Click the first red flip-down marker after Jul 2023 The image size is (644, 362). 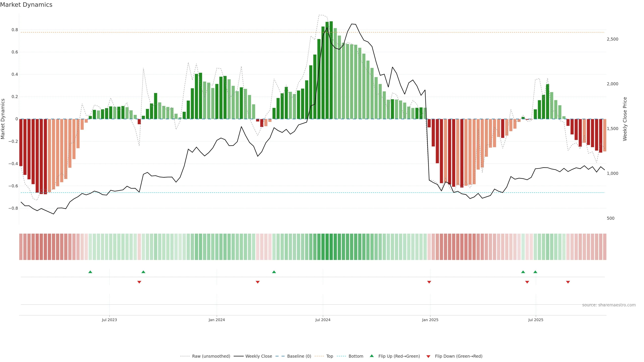pos(139,282)
